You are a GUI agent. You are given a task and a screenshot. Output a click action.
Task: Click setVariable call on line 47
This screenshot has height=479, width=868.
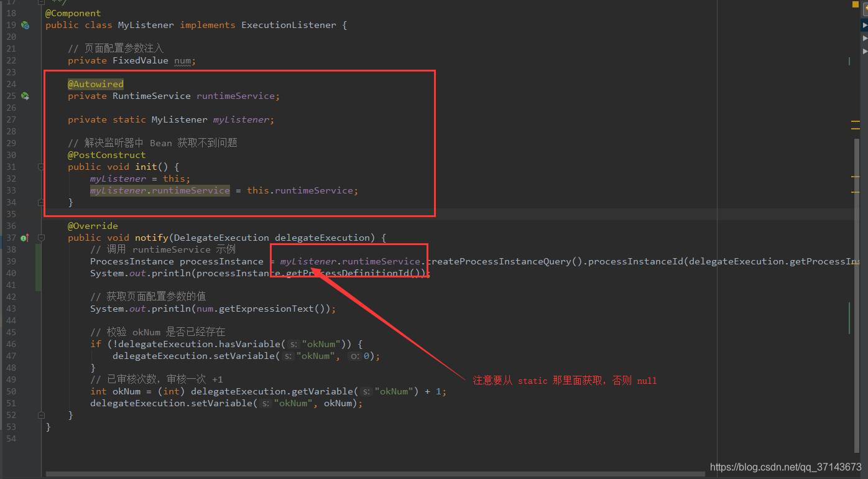point(244,356)
